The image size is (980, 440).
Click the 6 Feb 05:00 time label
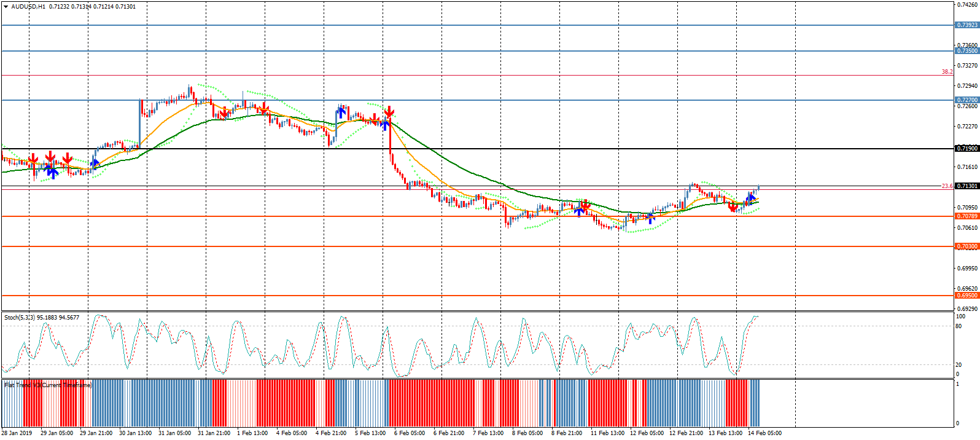coord(410,433)
